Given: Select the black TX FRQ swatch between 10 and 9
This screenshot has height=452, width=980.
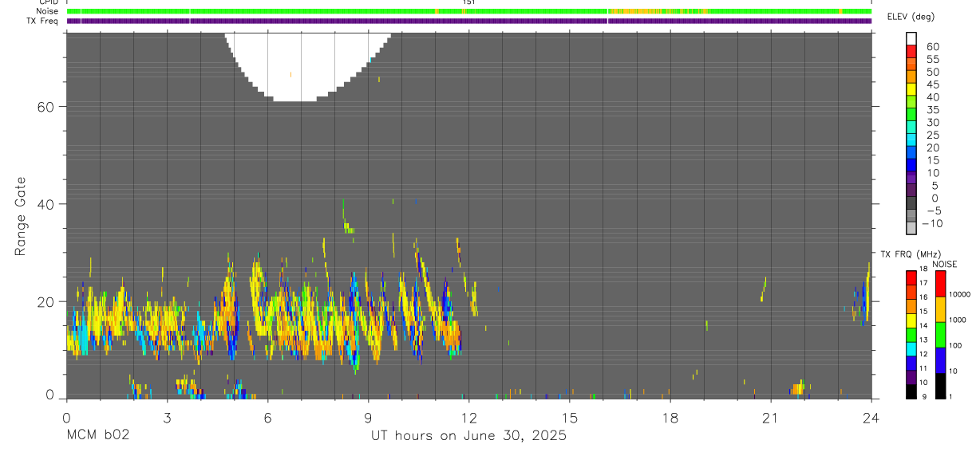Looking at the screenshot, I should (911, 392).
